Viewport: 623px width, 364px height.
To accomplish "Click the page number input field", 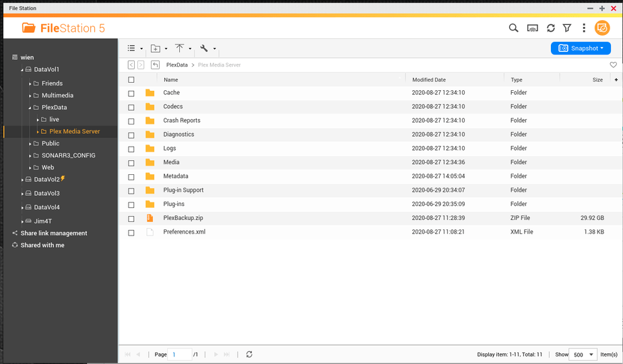I will (180, 355).
